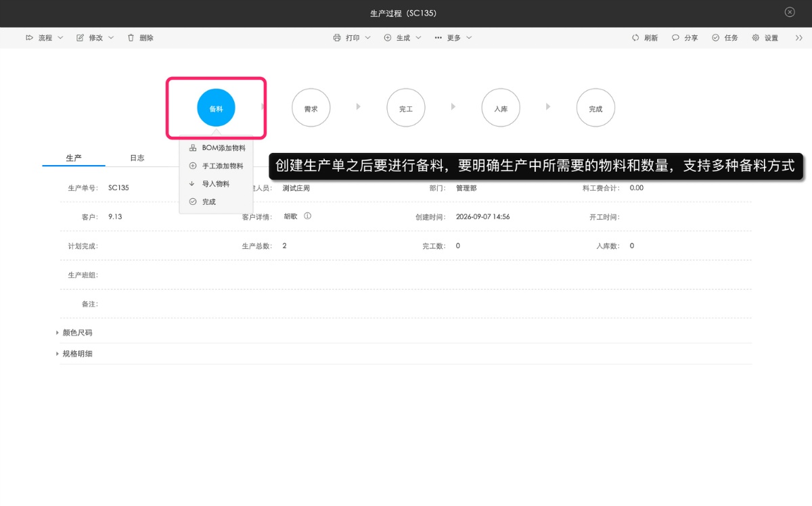Click the 删除 trash button
The image size is (812, 506).
(140, 38)
